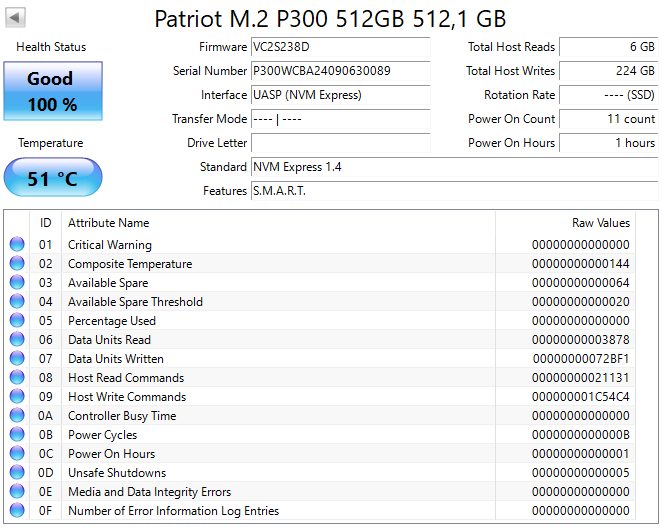Click status circle for Power Cycles row

tap(17, 434)
